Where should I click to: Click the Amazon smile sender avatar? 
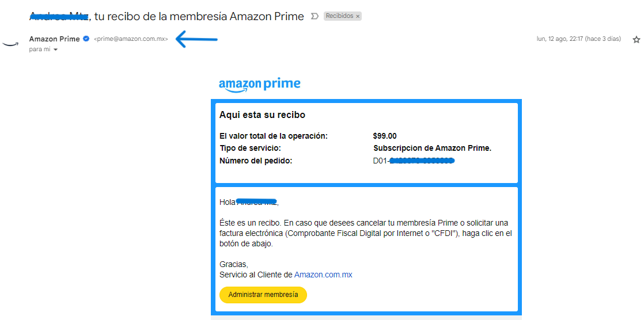pos(10,44)
